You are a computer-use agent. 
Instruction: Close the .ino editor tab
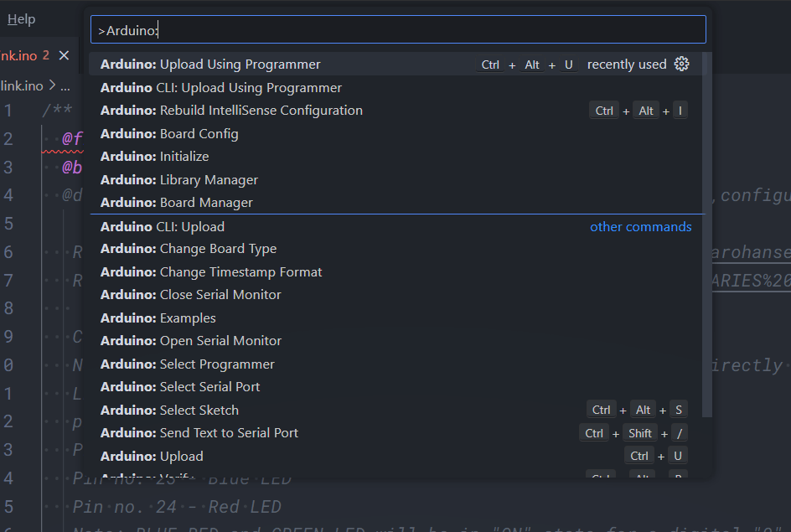point(64,55)
